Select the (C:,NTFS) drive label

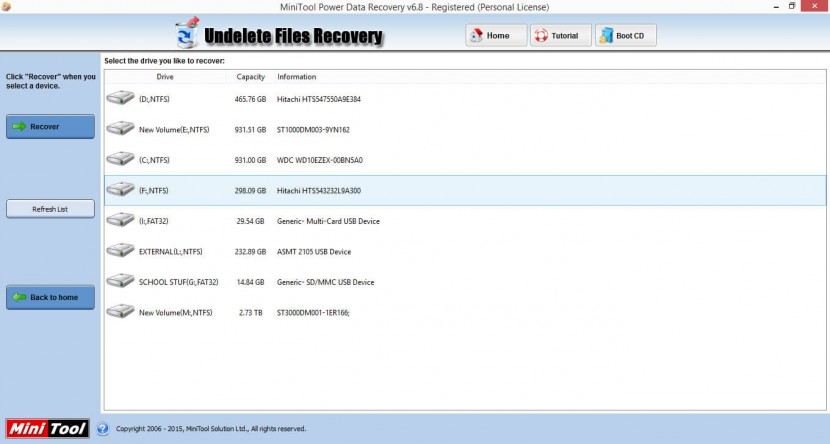[154, 160]
